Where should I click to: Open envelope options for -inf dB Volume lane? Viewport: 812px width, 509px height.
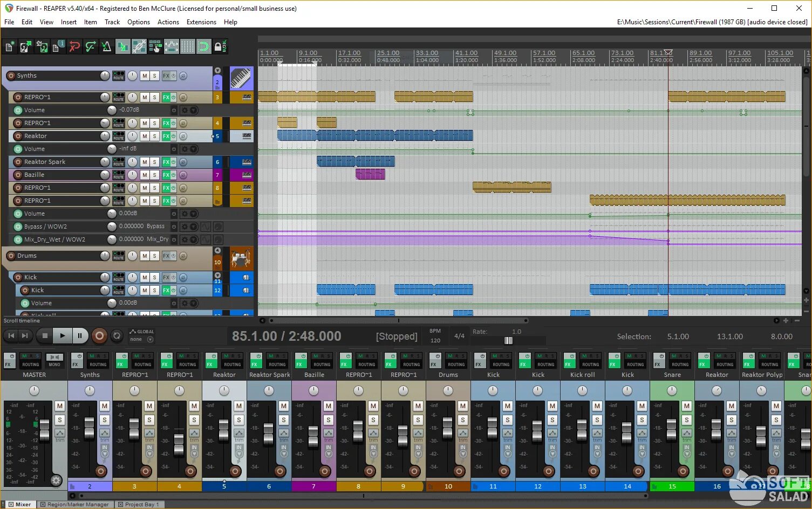pyautogui.click(x=188, y=149)
